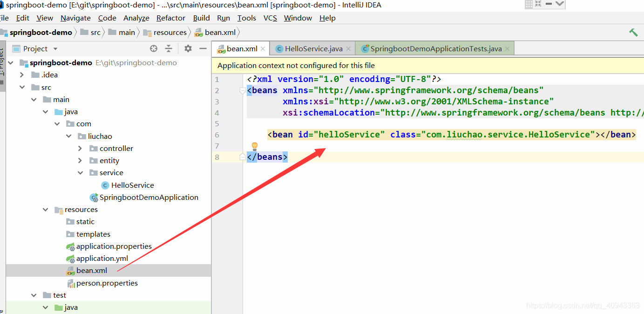Switch to the HelloService.java tab

click(x=313, y=49)
